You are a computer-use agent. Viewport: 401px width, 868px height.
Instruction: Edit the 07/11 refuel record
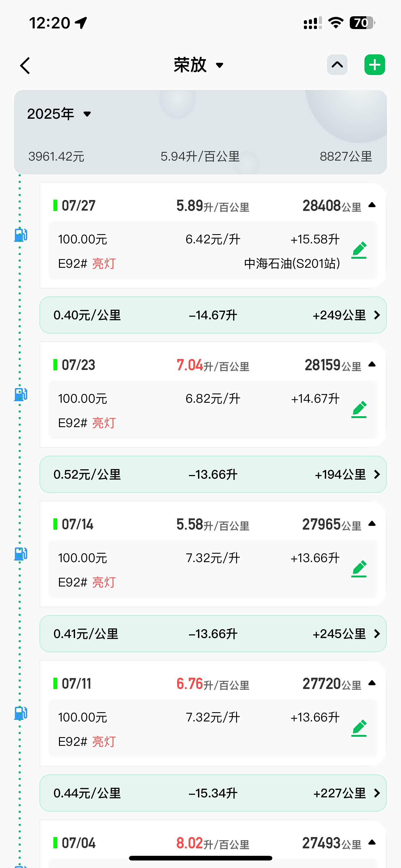(x=359, y=729)
